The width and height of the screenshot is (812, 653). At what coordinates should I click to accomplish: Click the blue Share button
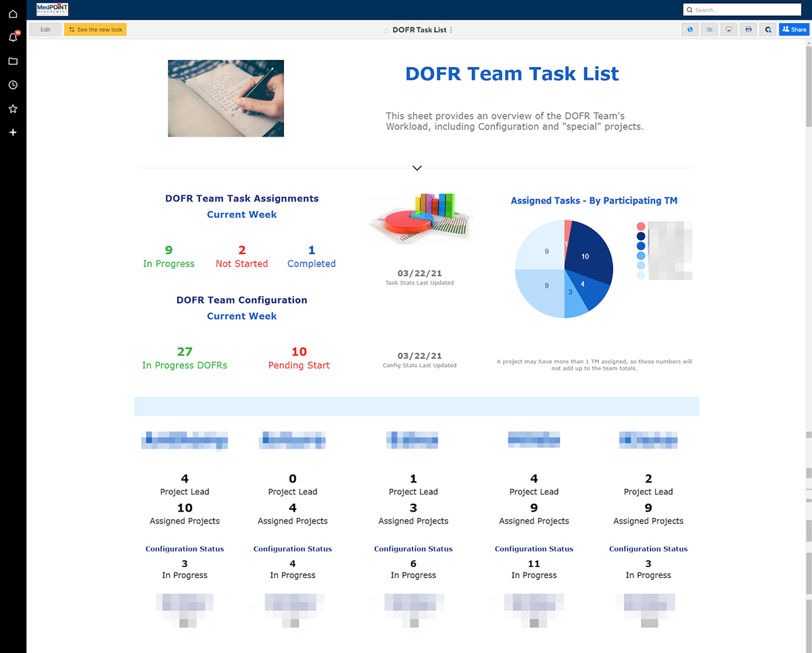[x=794, y=30]
